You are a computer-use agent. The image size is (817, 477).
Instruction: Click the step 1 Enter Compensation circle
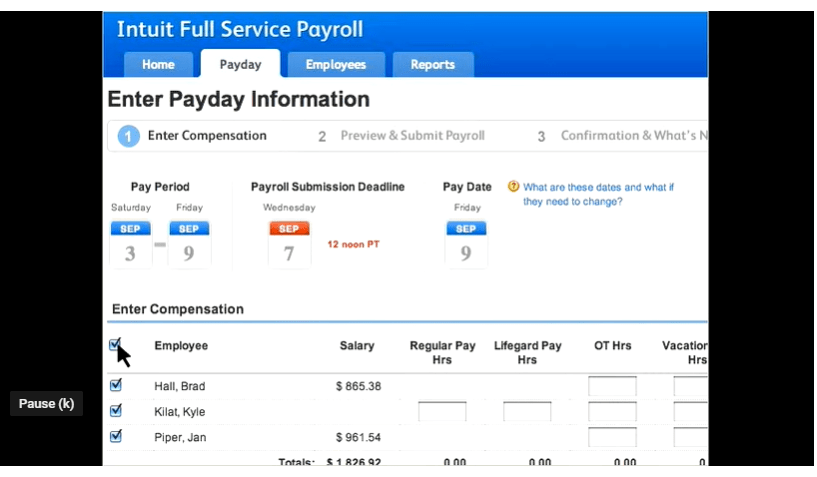(x=128, y=136)
